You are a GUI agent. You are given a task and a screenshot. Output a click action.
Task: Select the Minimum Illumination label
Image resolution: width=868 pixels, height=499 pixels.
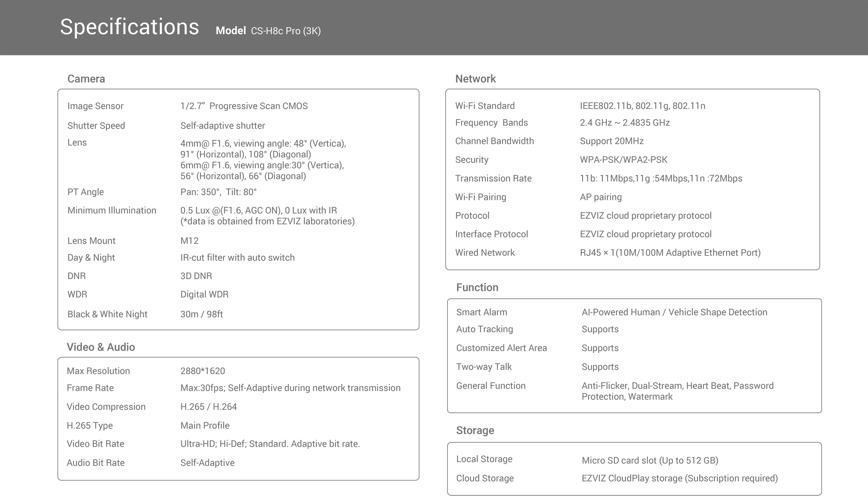tap(112, 210)
